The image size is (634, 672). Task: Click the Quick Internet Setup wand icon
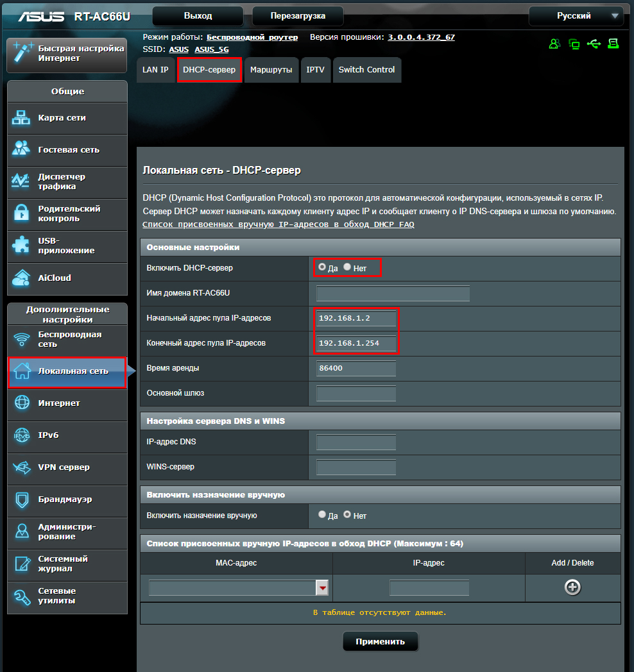pos(22,53)
